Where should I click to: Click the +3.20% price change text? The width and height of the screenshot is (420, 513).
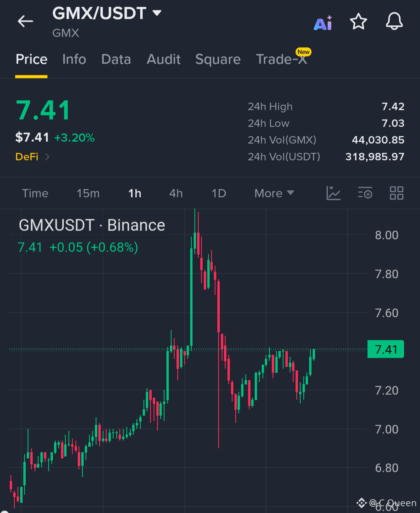(75, 138)
